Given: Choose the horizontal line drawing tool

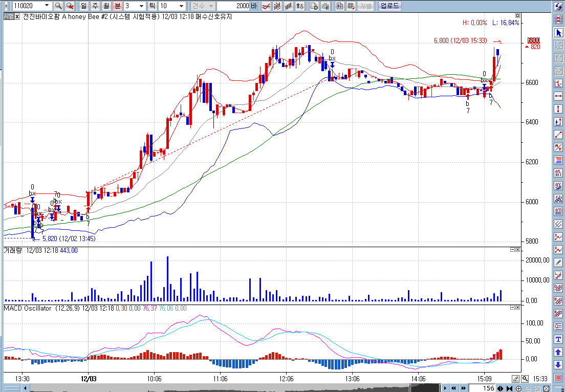Looking at the screenshot, I should pyautogui.click(x=558, y=97).
